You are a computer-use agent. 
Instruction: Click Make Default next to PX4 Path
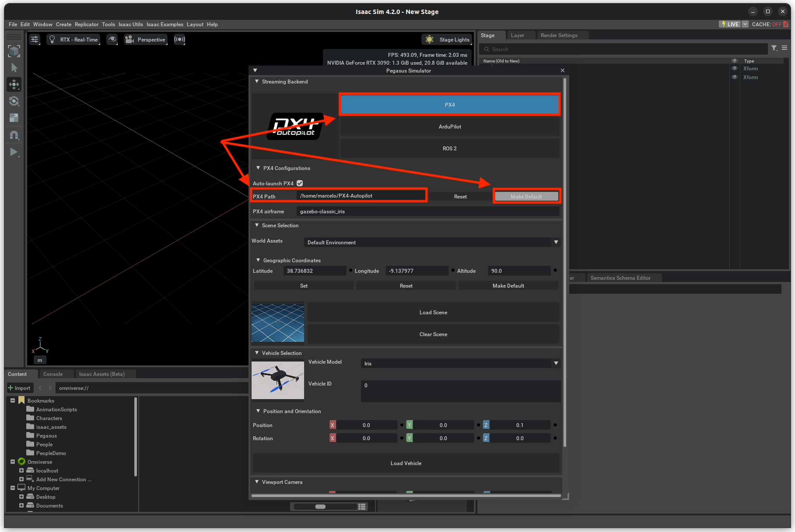[x=526, y=196]
